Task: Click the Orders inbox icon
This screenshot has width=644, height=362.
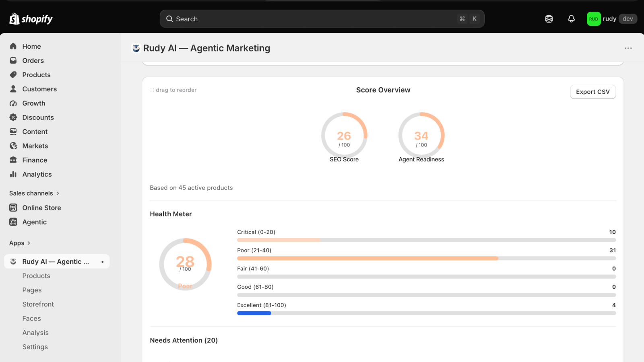Action: 13,60
